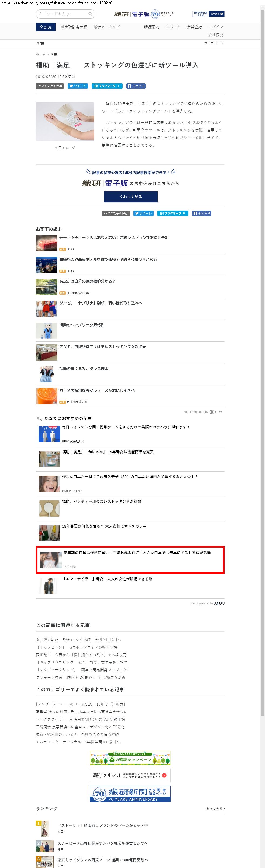Select ログイン in the navigation menu
The height and width of the screenshot is (868, 265).
(x=215, y=27)
